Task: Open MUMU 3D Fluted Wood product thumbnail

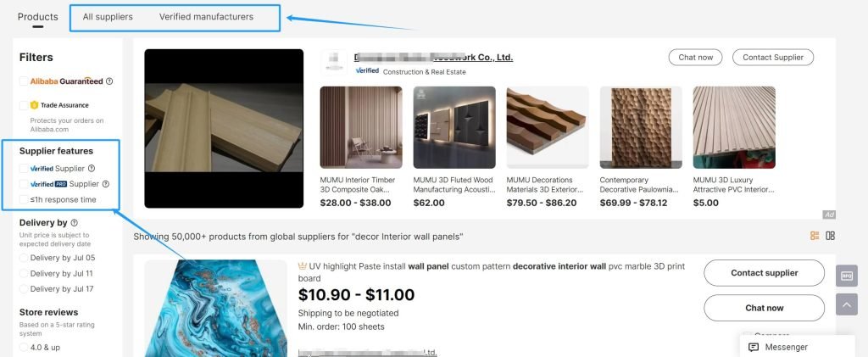Action: [454, 127]
